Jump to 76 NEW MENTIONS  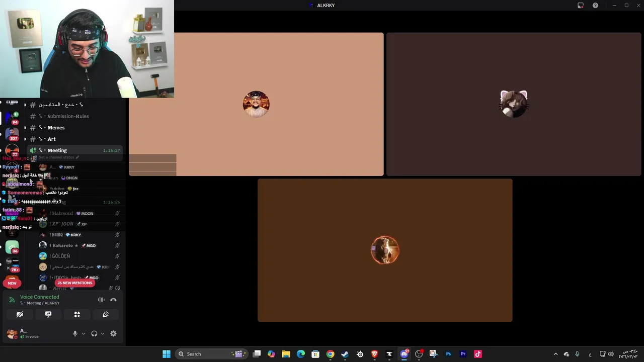click(74, 283)
